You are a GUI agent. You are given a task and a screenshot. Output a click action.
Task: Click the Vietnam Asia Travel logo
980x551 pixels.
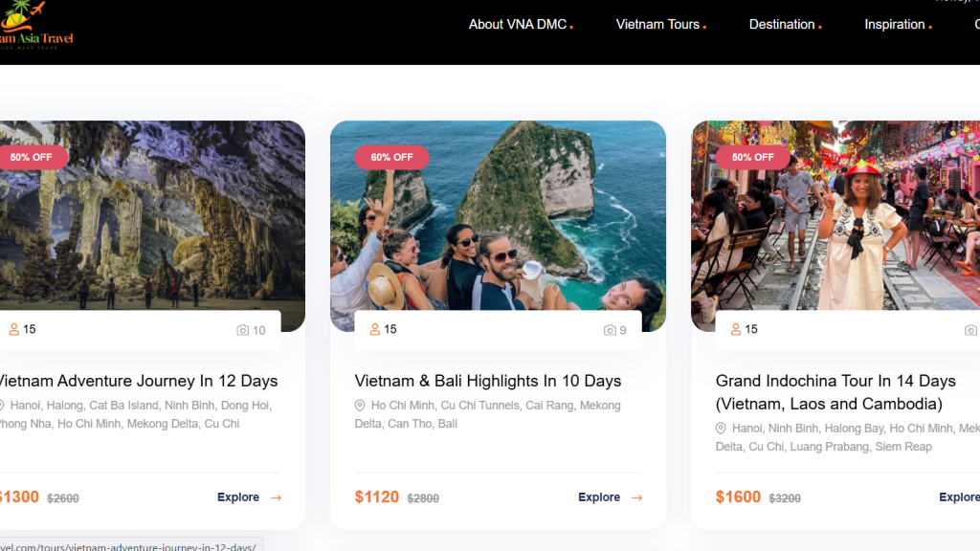(x=36, y=25)
